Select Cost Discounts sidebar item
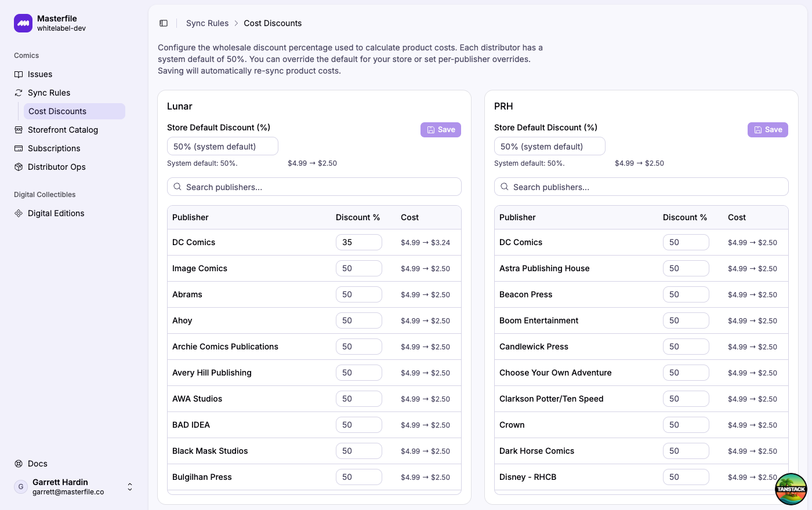 click(x=74, y=111)
